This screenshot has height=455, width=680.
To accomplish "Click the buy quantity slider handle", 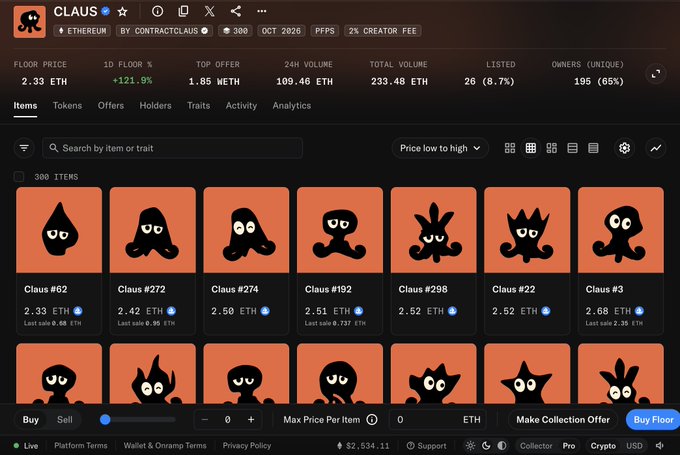I will [x=105, y=419].
